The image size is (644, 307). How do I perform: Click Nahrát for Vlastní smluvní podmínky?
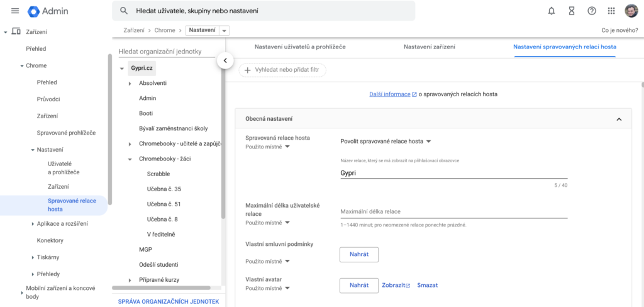pyautogui.click(x=358, y=254)
